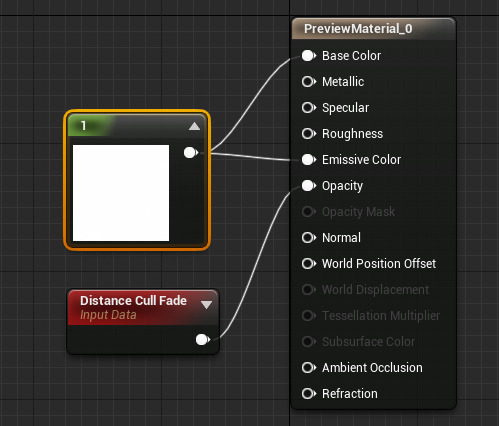Select the constant node's green title bar
The width and height of the screenshot is (499, 426).
(x=137, y=126)
